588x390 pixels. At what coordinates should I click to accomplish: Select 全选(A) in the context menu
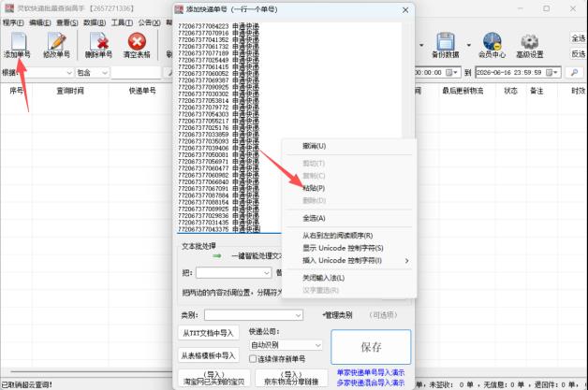(314, 218)
